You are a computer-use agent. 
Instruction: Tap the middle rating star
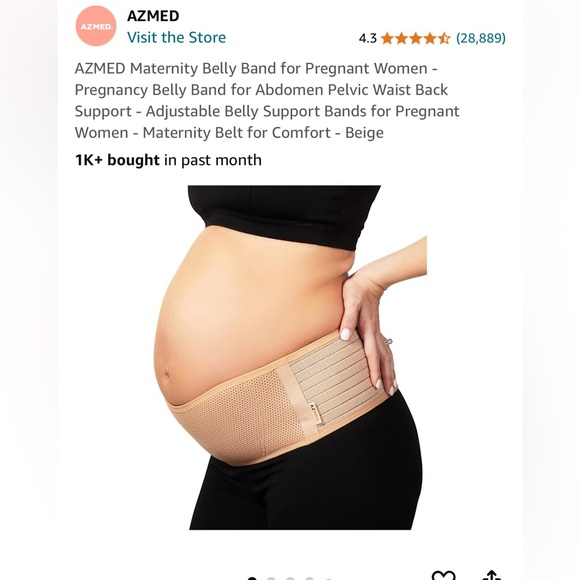pyautogui.click(x=415, y=38)
